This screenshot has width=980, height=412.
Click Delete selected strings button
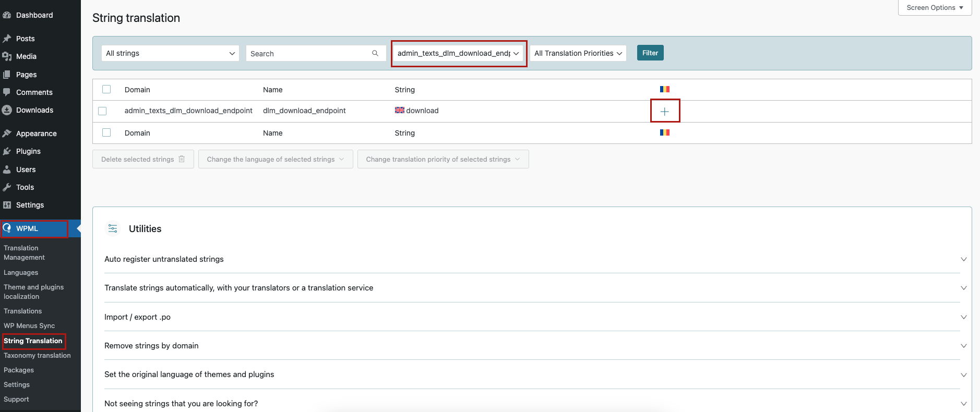point(143,159)
